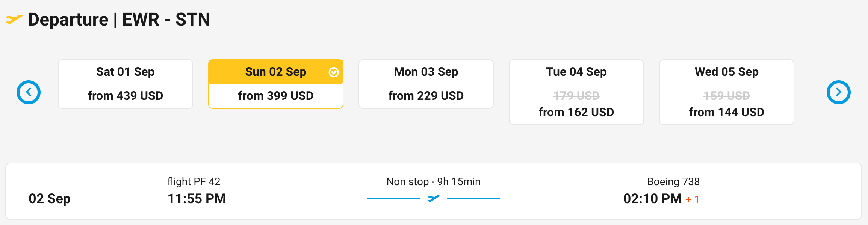Screen dimensions: 868x225
Task: Click the blue plane route icon
Action: tap(433, 198)
